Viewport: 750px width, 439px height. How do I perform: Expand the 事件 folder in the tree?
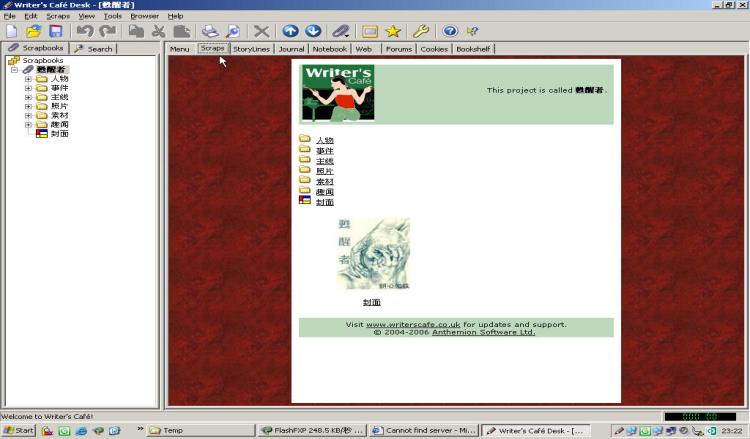pyautogui.click(x=28, y=88)
